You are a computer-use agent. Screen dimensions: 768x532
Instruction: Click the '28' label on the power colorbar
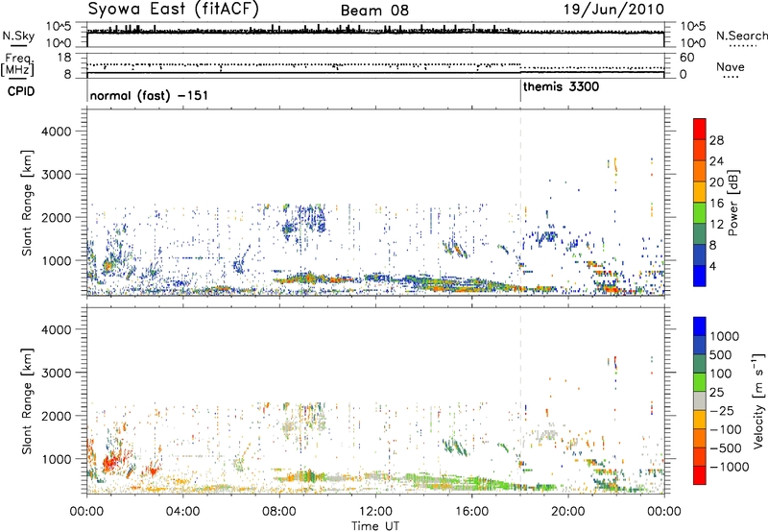pyautogui.click(x=716, y=140)
